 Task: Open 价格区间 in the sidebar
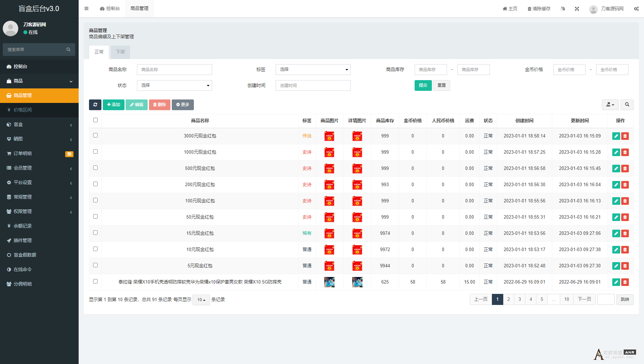pos(39,110)
